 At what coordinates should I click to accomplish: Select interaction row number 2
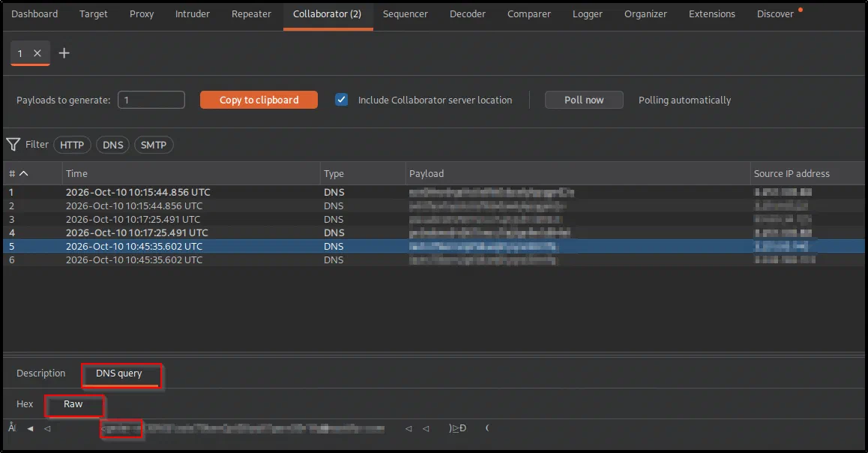click(434, 205)
